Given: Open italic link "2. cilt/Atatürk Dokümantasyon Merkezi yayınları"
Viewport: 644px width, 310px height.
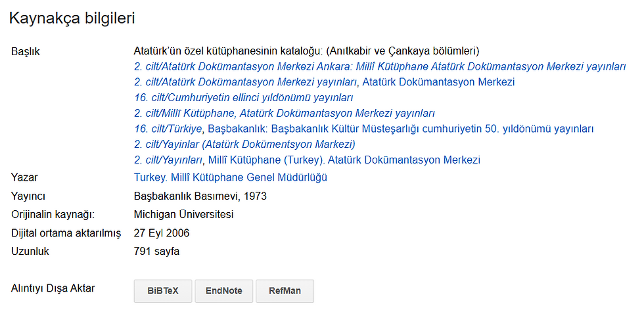Looking at the screenshot, I should (x=245, y=82).
